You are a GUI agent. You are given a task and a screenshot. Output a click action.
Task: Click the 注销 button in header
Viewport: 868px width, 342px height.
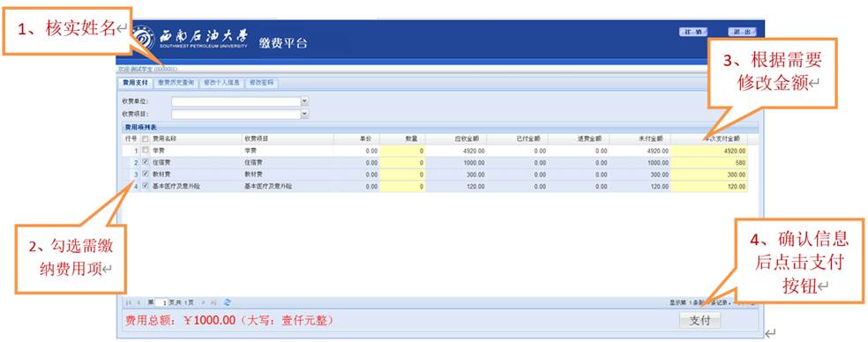click(x=693, y=32)
